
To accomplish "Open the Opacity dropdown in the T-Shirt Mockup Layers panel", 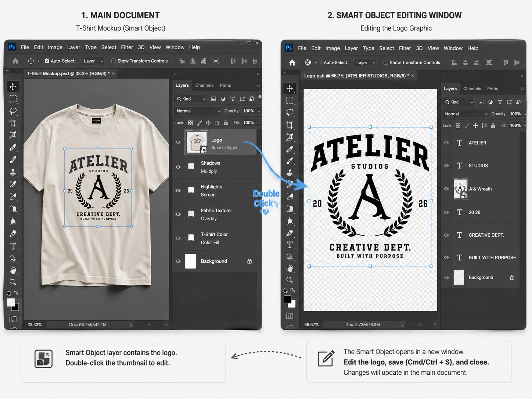I will click(x=259, y=111).
